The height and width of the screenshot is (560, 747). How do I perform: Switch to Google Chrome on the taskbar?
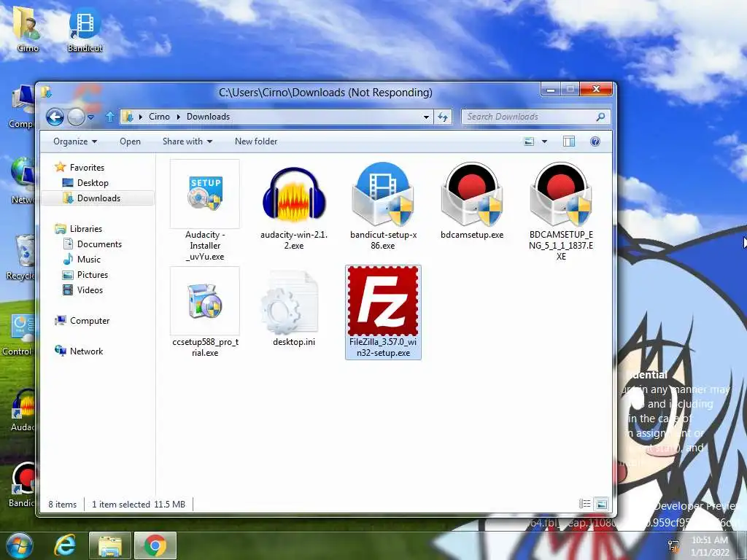point(155,545)
